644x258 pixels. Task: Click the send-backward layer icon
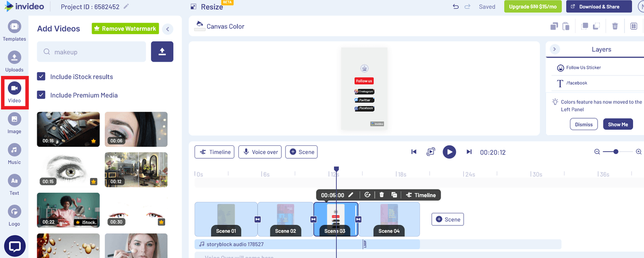[596, 26]
